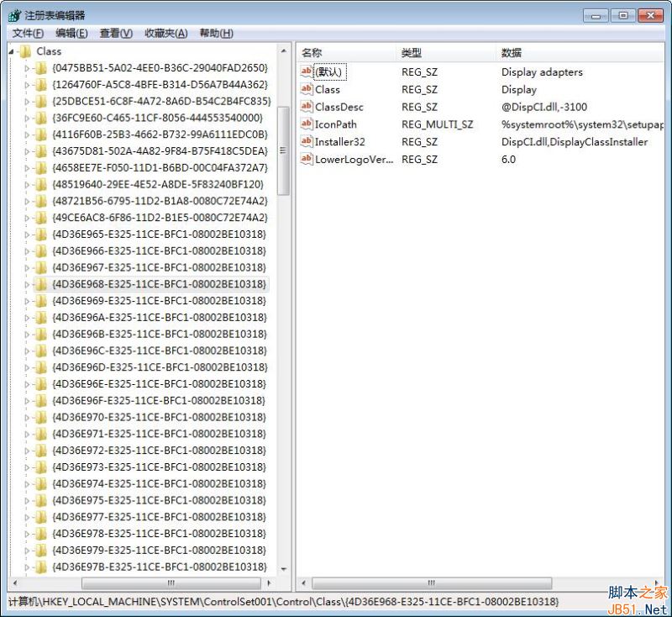Screen dimensions: 672x617
Task: Click the ab icon beside LowerLogoVer...
Action: (x=306, y=160)
